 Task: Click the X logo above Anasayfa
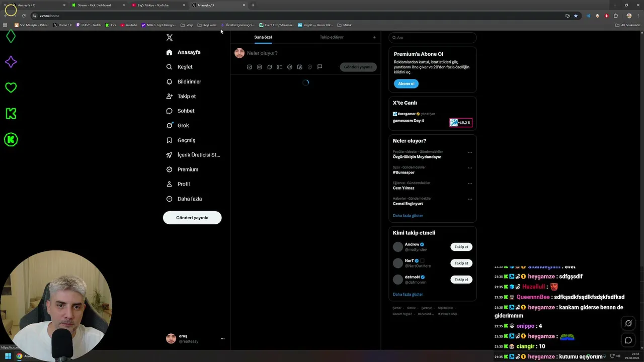click(x=170, y=38)
